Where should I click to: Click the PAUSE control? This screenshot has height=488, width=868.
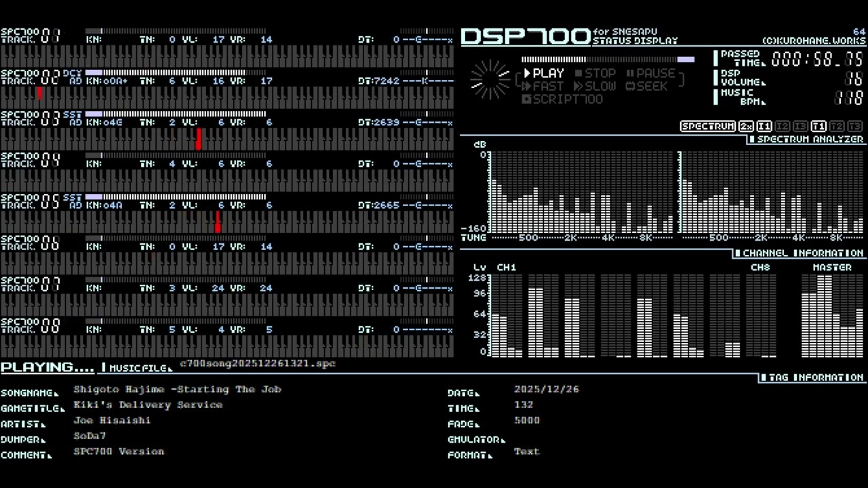pyautogui.click(x=651, y=73)
